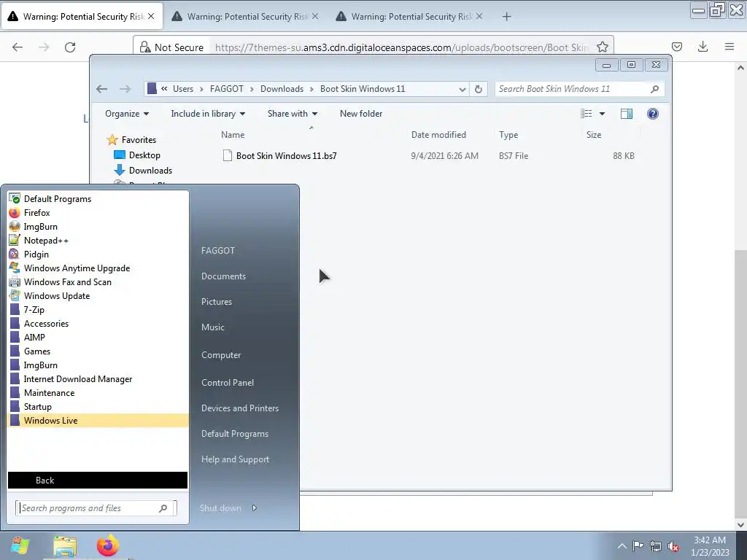This screenshot has height=560, width=747.
Task: Reload the page in Firefox
Action: coord(70,47)
